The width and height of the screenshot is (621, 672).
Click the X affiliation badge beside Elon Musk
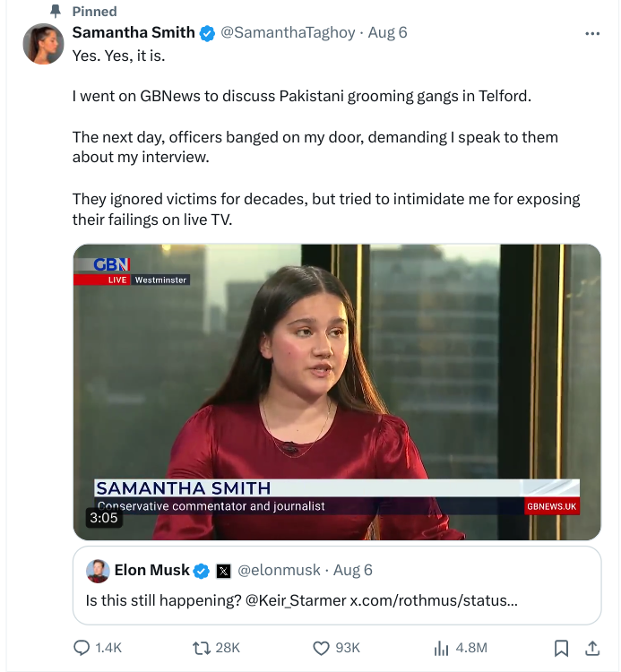(223, 571)
